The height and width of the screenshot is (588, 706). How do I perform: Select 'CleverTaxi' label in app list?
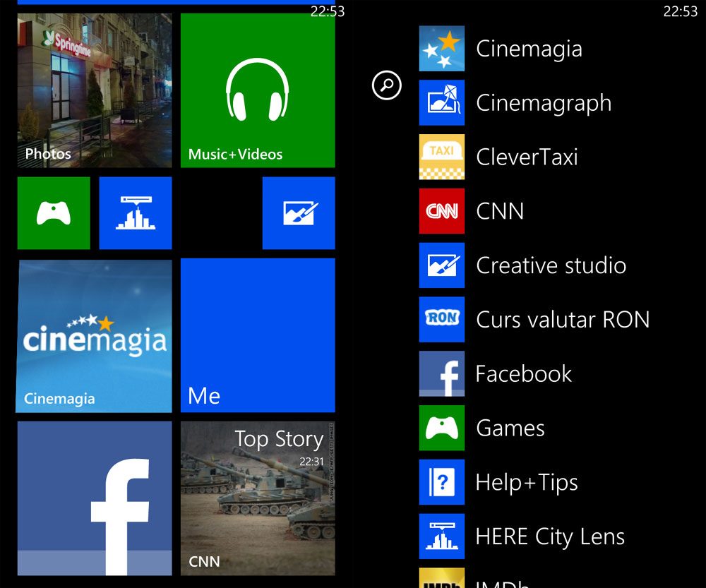[x=527, y=157]
